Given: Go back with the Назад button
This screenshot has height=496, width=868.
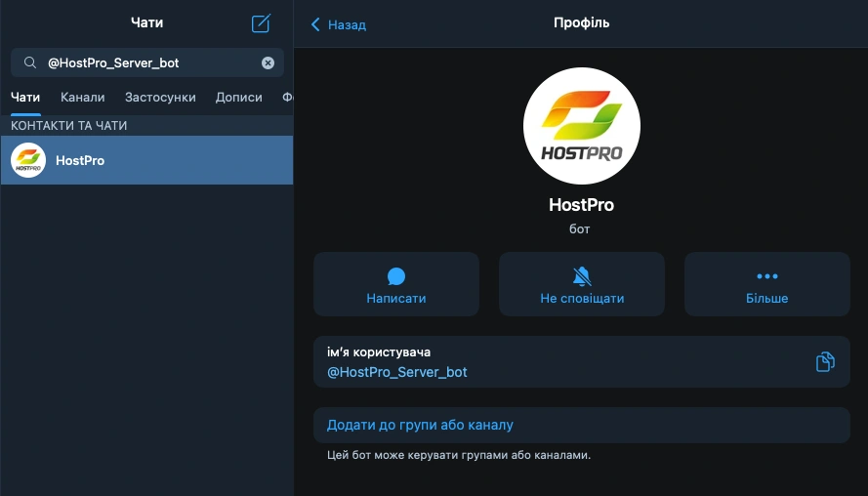Looking at the screenshot, I should coord(338,24).
